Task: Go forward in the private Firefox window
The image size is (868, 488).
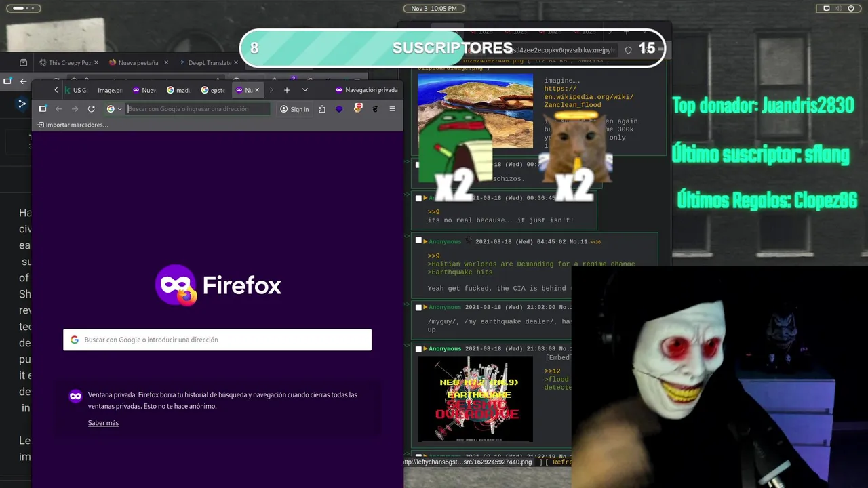Action: (x=75, y=109)
